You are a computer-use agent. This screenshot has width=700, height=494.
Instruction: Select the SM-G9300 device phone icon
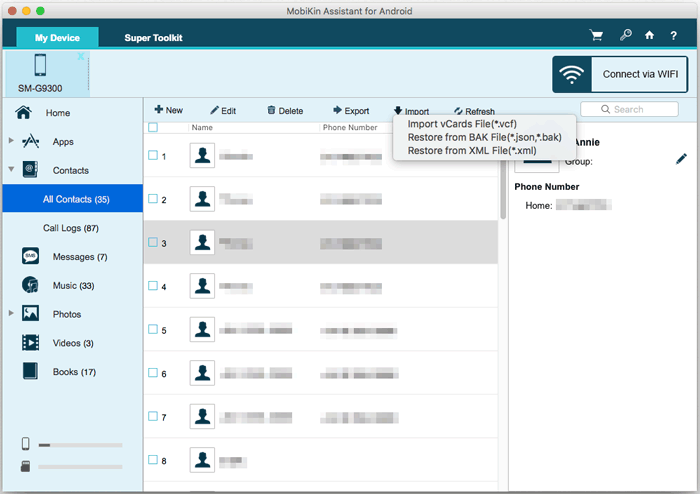[x=40, y=65]
